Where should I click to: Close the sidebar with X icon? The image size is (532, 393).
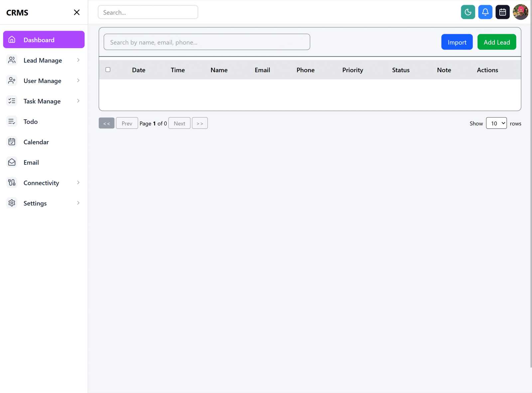(x=76, y=12)
